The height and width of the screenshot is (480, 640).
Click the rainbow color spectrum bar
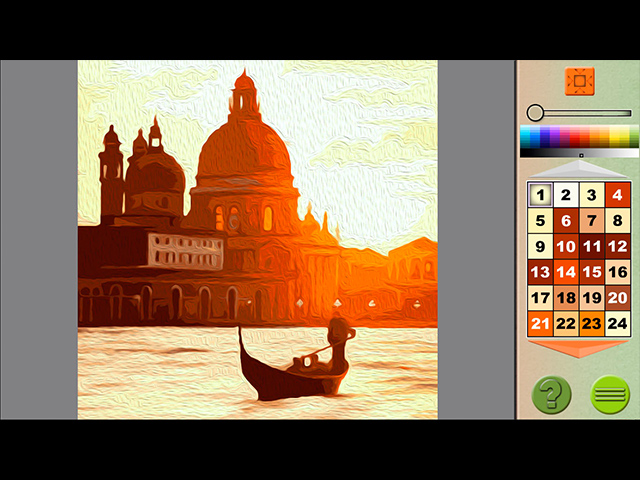(x=579, y=137)
